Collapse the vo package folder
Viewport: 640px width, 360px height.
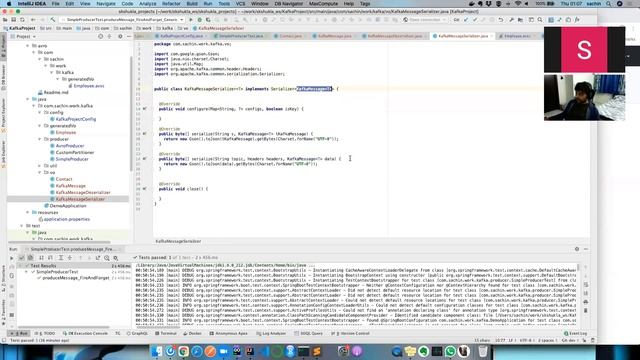[40, 173]
